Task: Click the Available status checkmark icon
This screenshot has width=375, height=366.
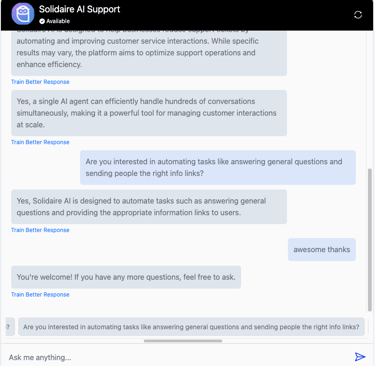Action: 42,21
